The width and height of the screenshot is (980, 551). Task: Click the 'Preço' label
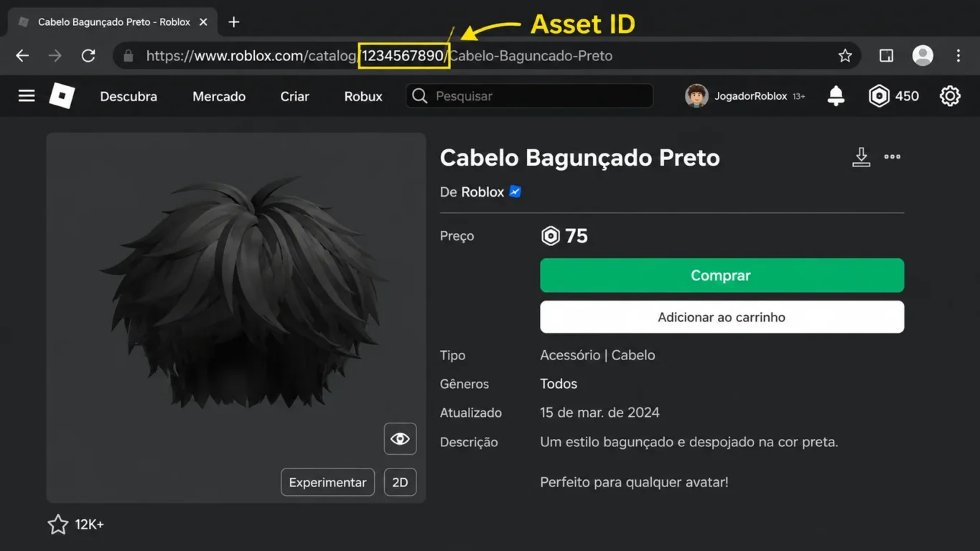pos(457,236)
